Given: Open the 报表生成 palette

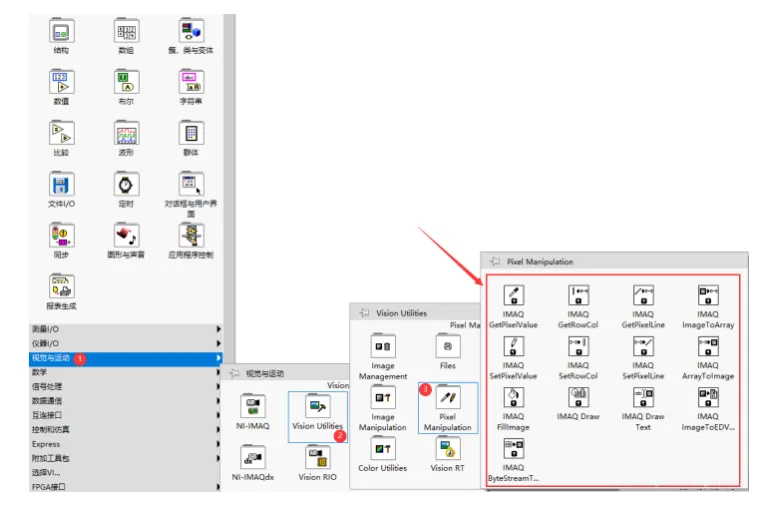Looking at the screenshot, I should (x=62, y=287).
